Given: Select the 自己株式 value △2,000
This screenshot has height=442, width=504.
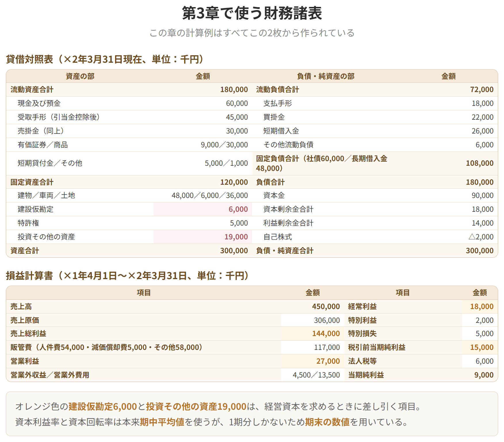Looking at the screenshot, I should pos(481,237).
